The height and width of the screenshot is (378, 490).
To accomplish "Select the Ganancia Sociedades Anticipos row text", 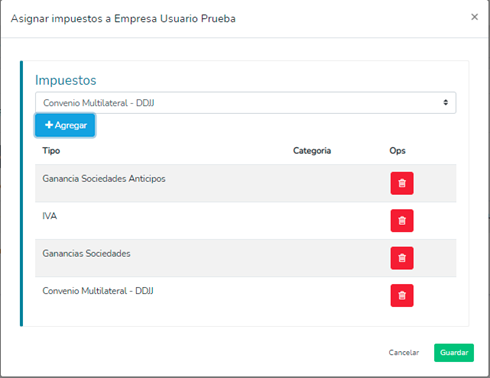I will (x=104, y=179).
